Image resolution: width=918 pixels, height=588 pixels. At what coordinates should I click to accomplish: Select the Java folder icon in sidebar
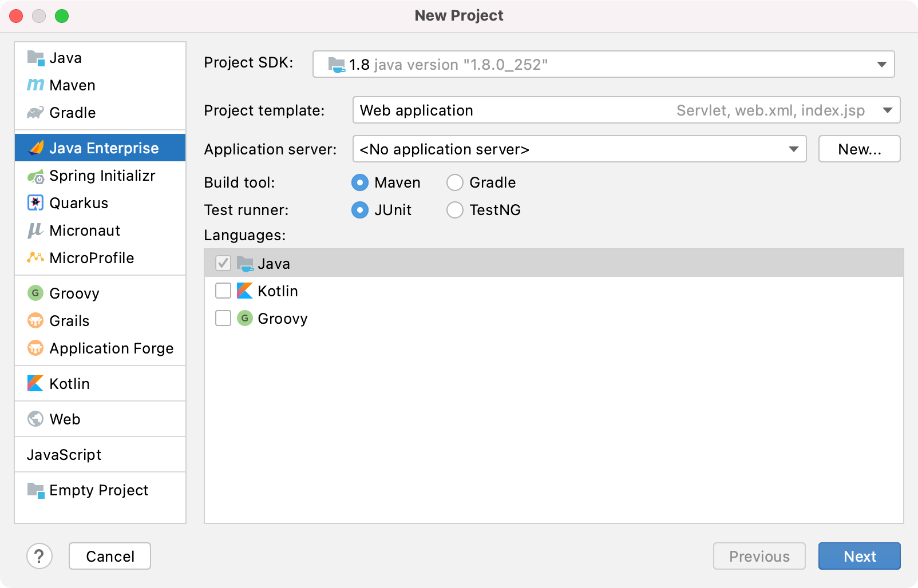[x=35, y=58]
